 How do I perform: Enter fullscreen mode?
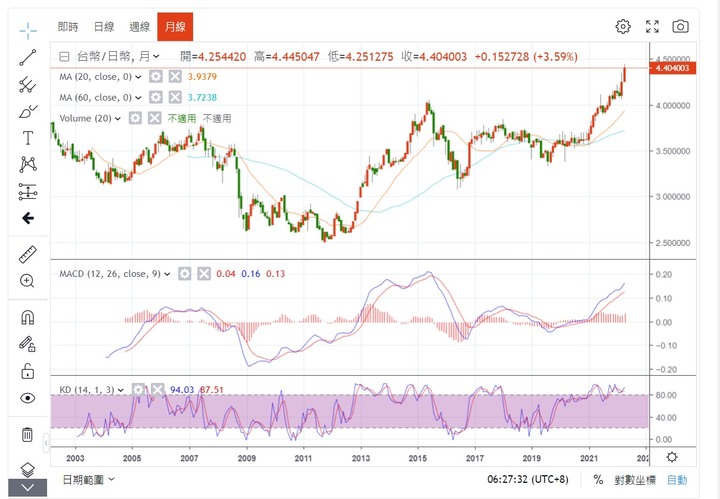coord(652,27)
